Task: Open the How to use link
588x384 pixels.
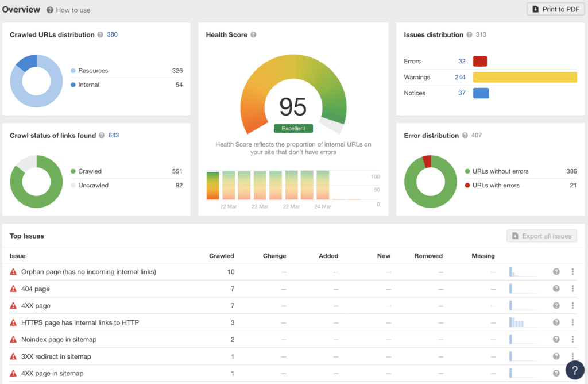Action: pos(73,10)
